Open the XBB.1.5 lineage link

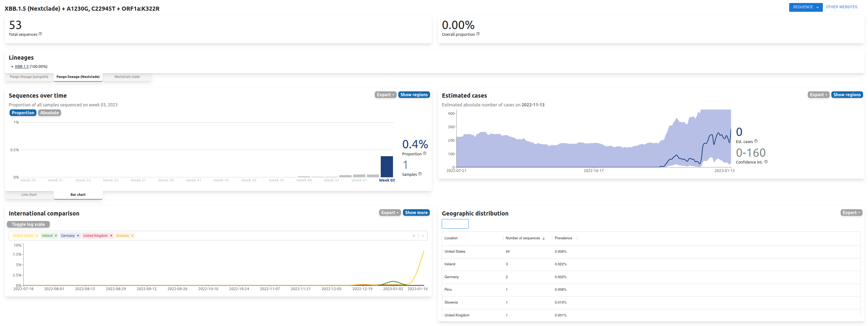pos(22,67)
